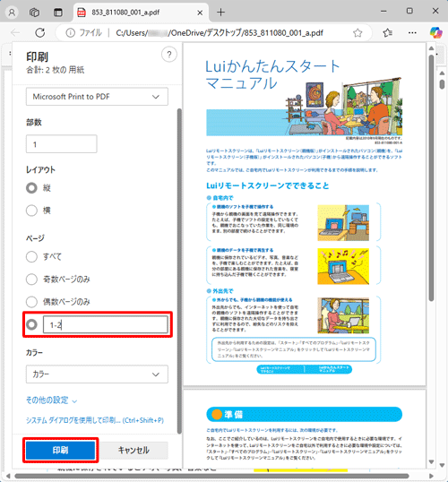Open the browser settings and more menu
The image size is (448, 482).
click(412, 32)
